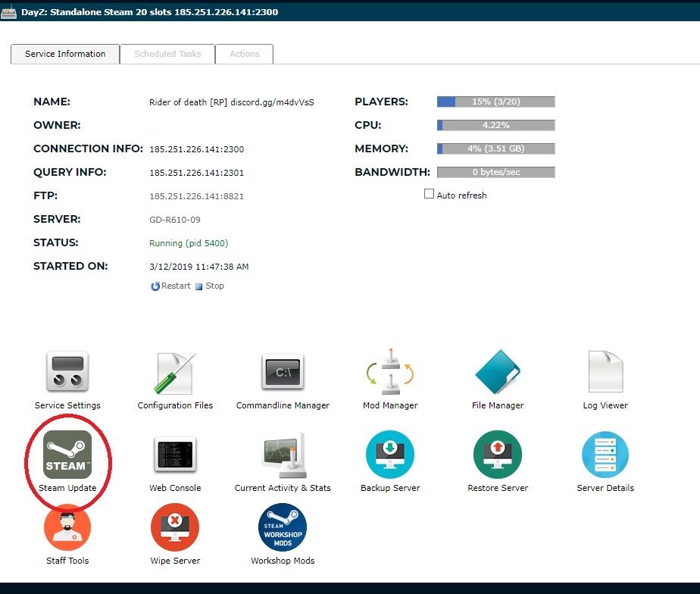The image size is (700, 594).
Task: Open Server Details
Action: pos(605,455)
